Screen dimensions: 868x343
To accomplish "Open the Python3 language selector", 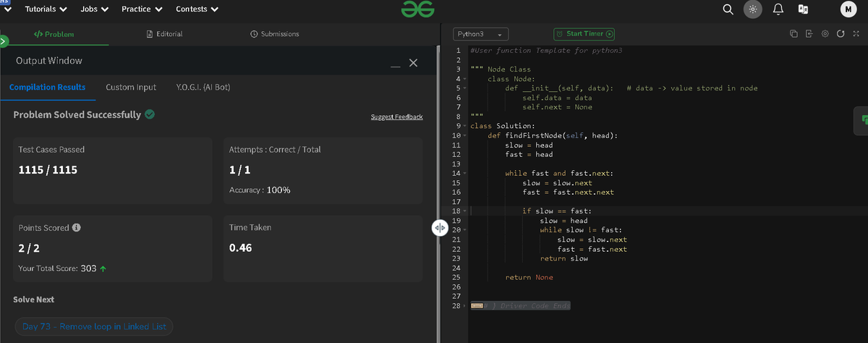I will coord(481,34).
